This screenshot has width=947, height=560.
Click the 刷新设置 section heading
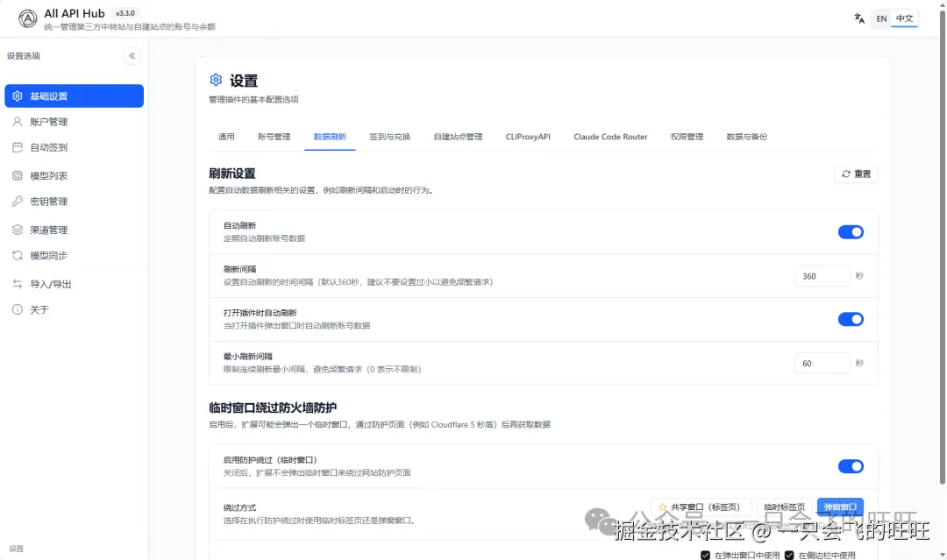click(231, 174)
